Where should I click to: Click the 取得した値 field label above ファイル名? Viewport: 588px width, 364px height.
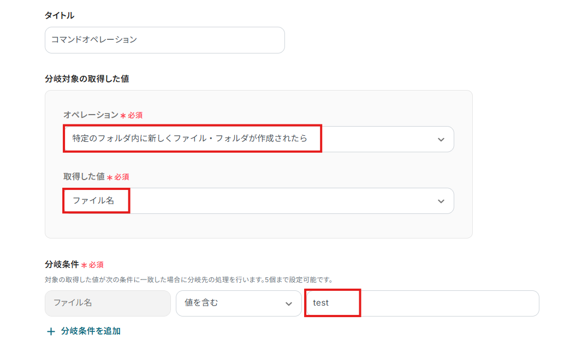tap(84, 177)
